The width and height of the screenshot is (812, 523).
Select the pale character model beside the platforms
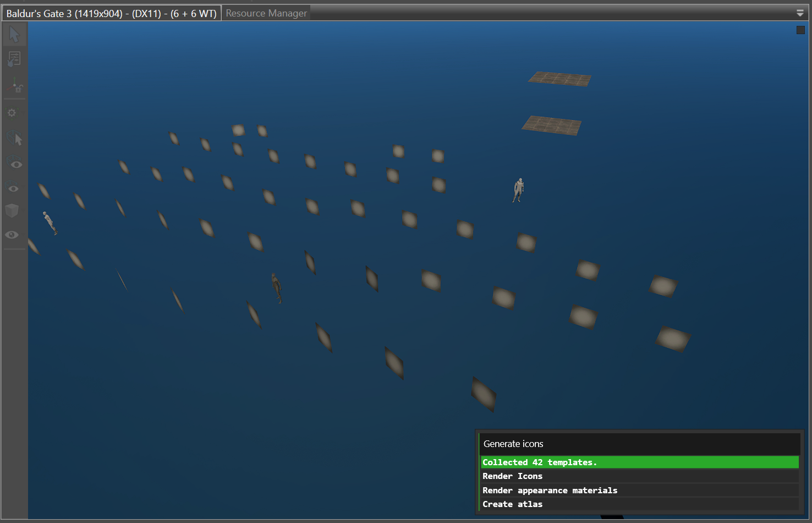[518, 190]
